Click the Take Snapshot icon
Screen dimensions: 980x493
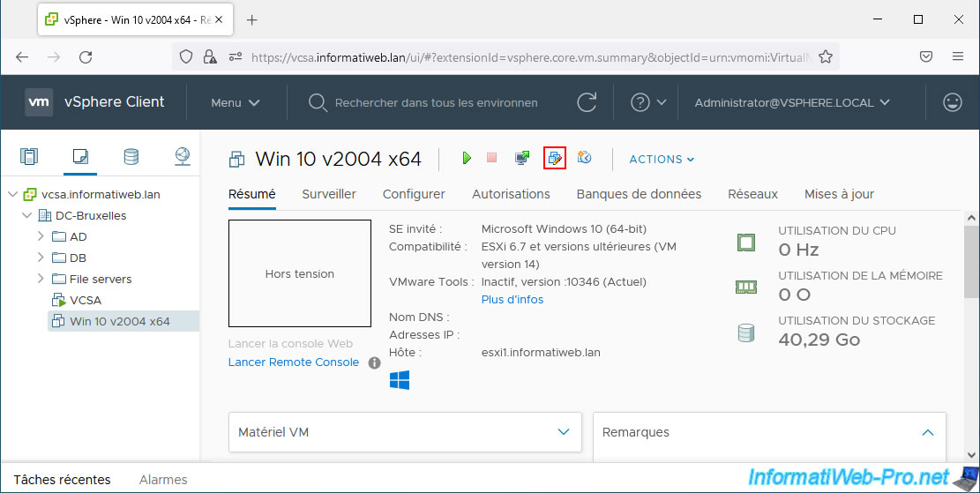pyautogui.click(x=583, y=158)
